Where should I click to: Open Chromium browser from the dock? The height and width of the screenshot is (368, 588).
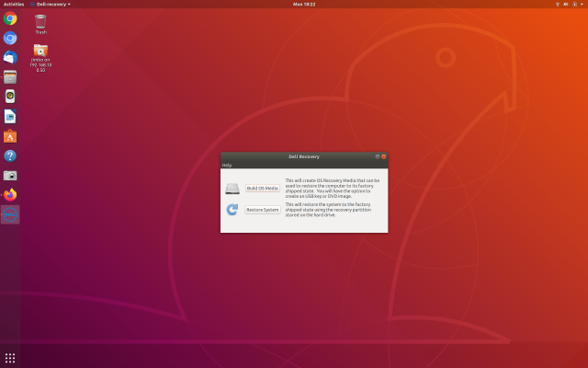[10, 38]
